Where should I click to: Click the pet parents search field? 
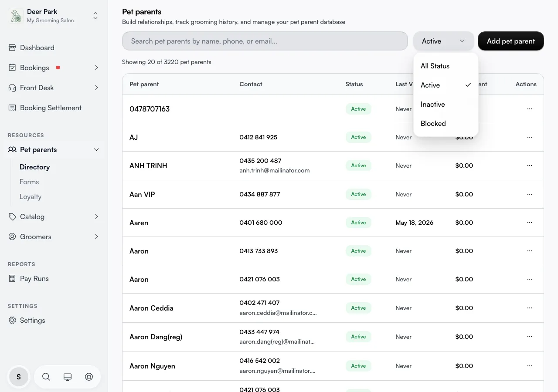point(265,41)
